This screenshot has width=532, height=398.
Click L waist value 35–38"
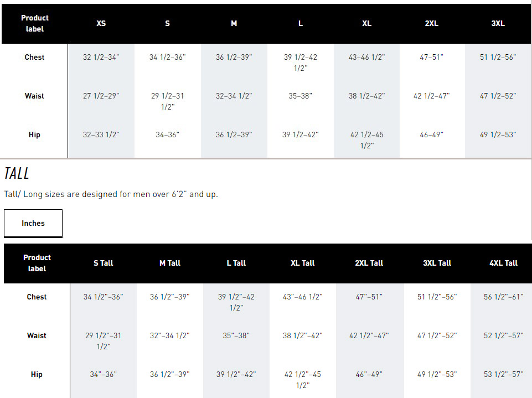300,96
